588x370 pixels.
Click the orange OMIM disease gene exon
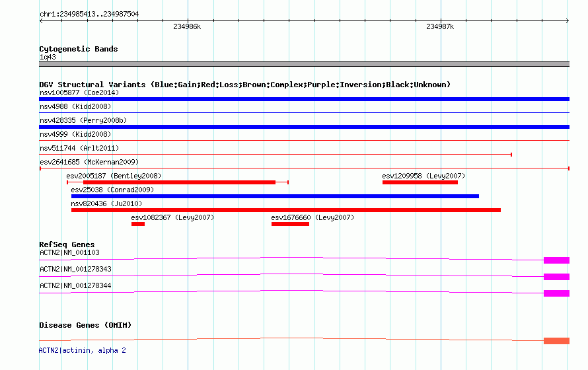click(556, 341)
